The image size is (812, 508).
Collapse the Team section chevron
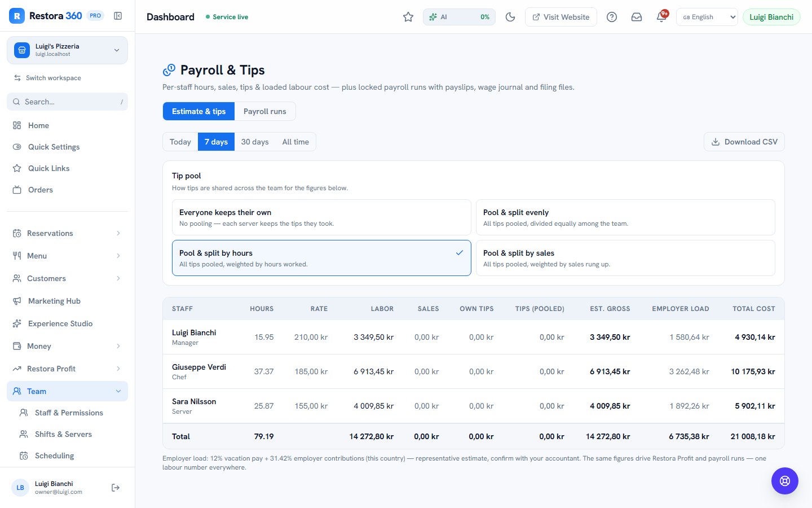pos(118,391)
